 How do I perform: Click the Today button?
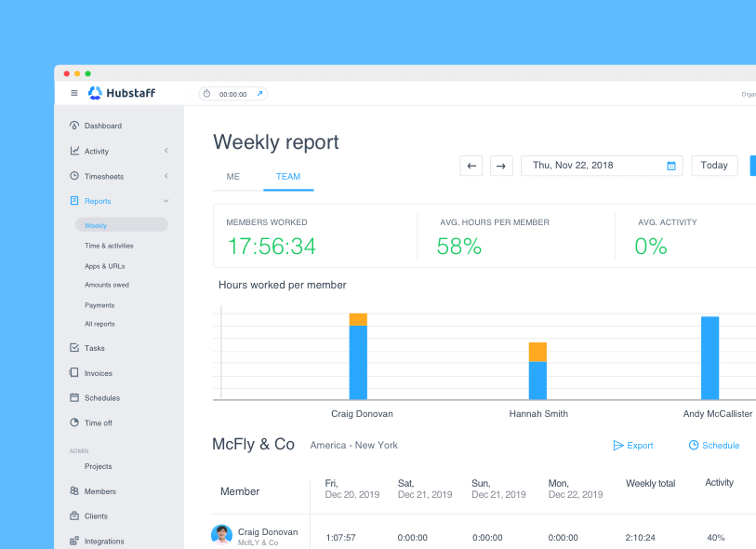point(713,165)
